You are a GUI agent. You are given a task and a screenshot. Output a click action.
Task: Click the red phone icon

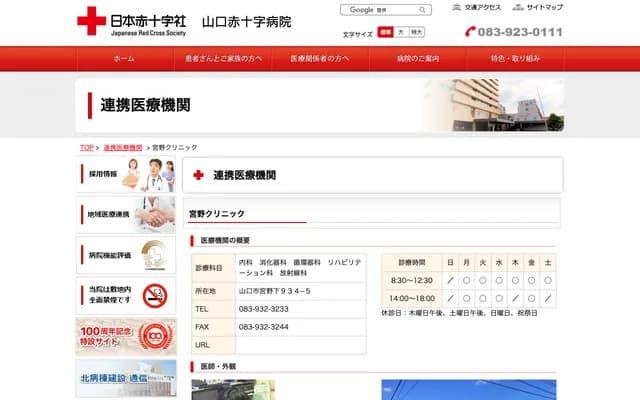(472, 32)
